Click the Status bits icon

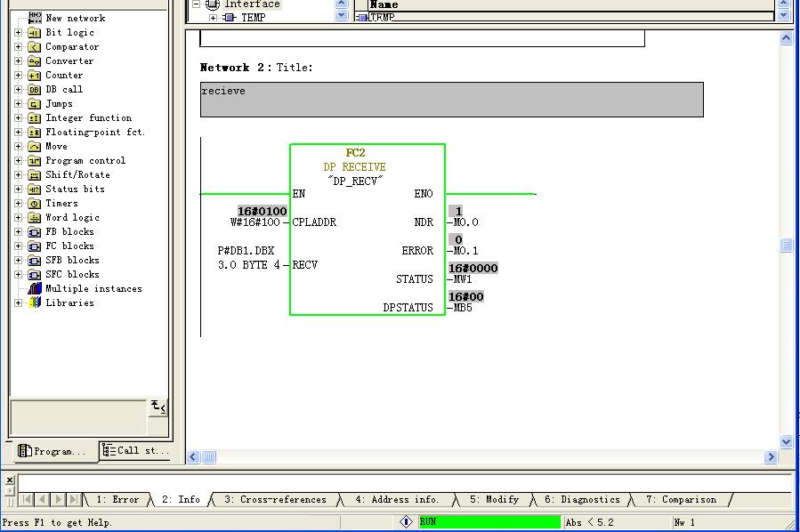click(x=34, y=189)
